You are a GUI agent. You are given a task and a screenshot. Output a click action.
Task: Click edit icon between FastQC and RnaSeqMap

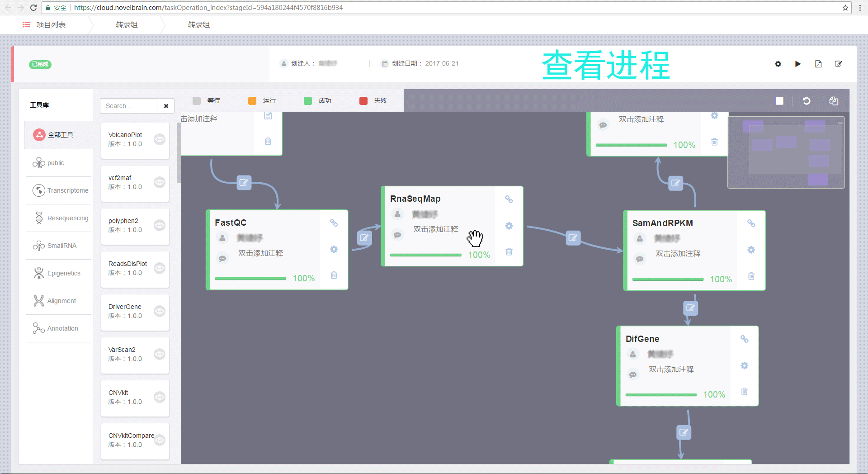pos(364,237)
